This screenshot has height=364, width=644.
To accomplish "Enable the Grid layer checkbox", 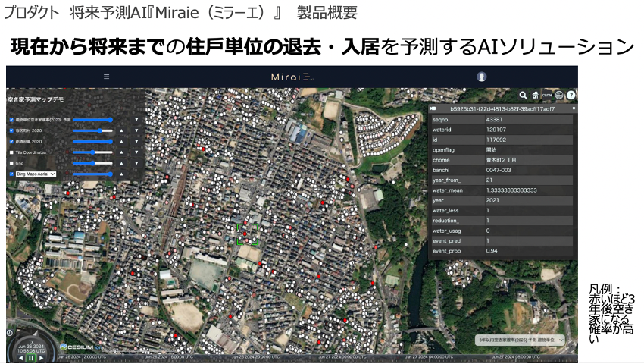I will [x=11, y=162].
